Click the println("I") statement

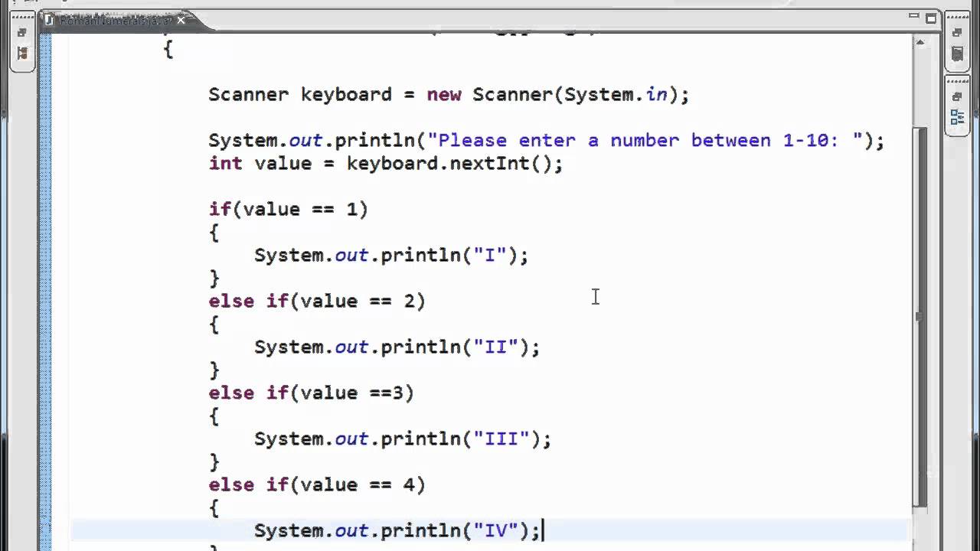[391, 256]
